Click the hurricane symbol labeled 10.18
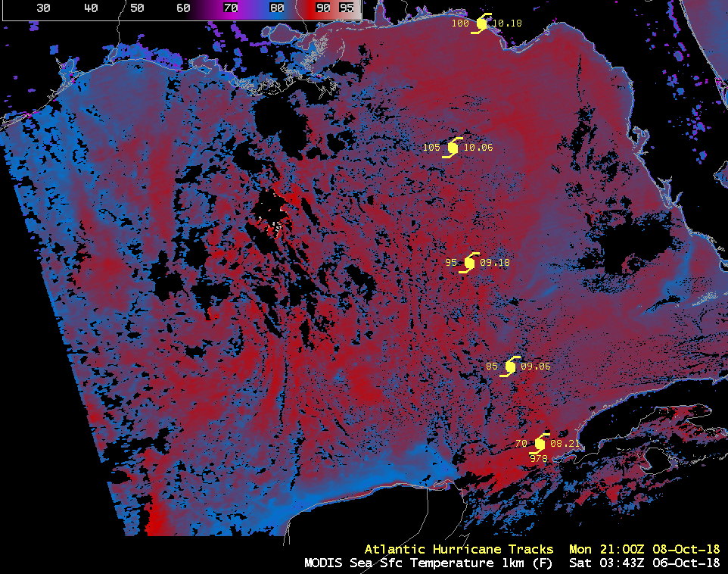Viewport: 728px width, 574px height. tap(481, 23)
